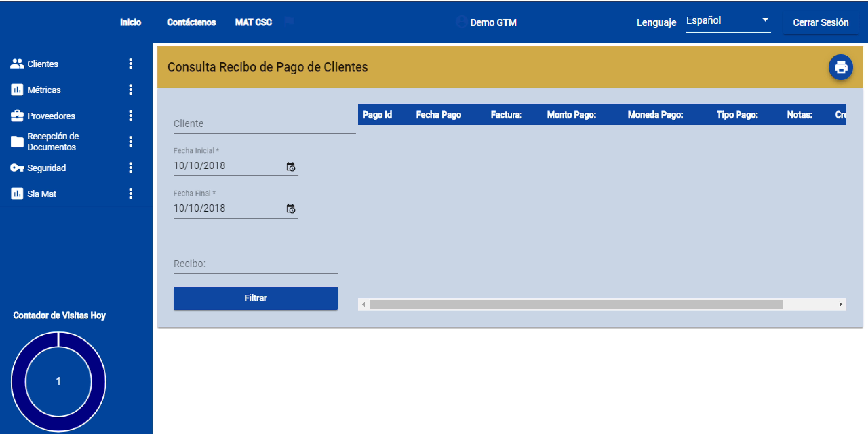Select MAT CSC in the top menu
Viewport: 868px width, 434px height.
253,22
